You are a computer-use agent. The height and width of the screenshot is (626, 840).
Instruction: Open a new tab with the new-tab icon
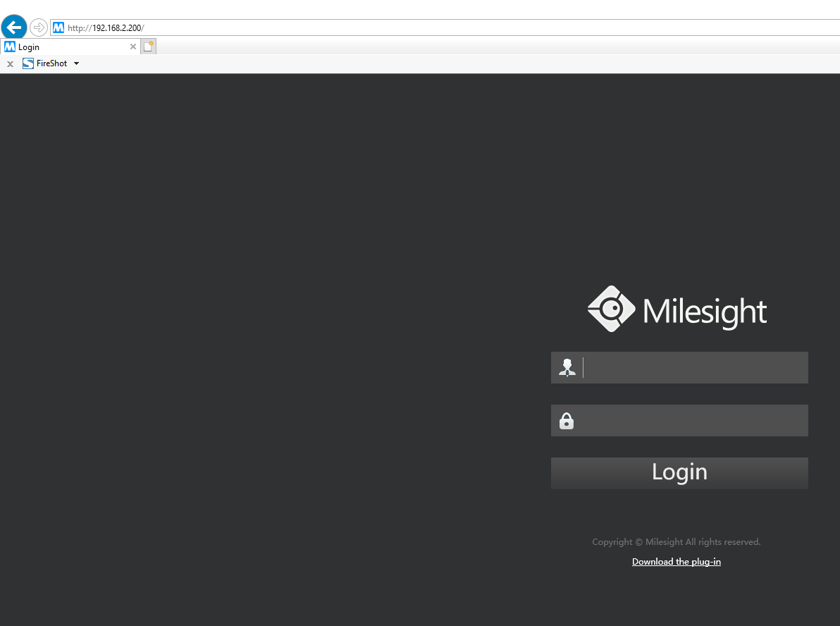(148, 47)
